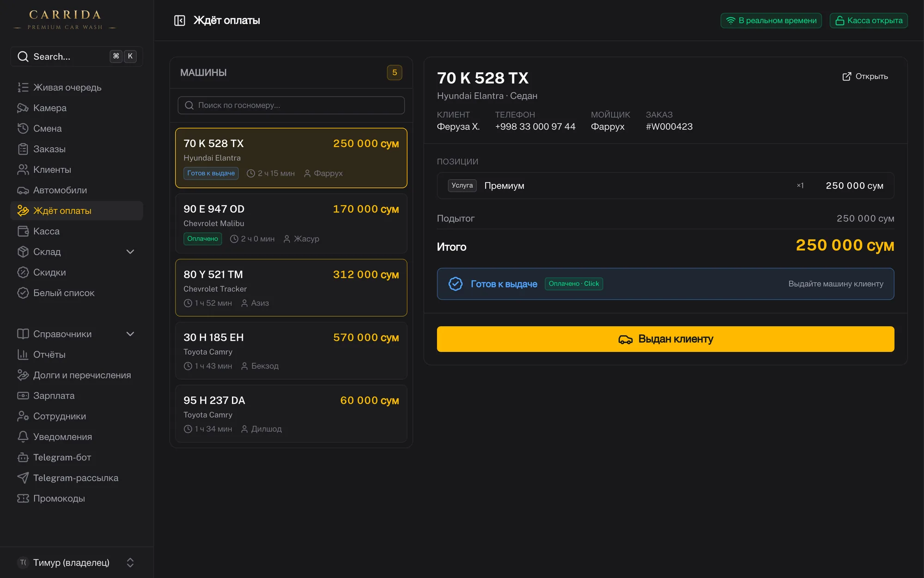Open Telegram-бот settings
The width and height of the screenshot is (924, 578).
76,457
